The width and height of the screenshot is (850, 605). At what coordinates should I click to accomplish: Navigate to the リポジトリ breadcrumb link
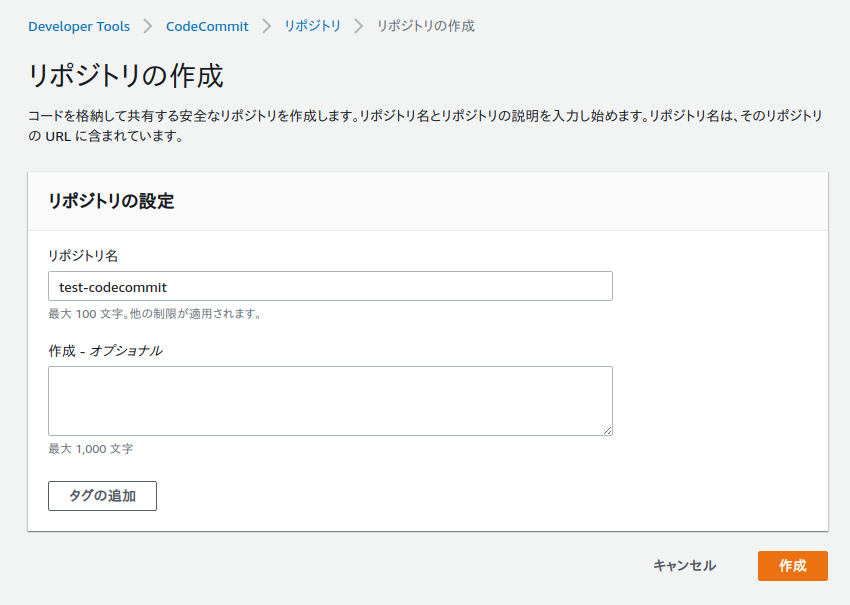(313, 26)
